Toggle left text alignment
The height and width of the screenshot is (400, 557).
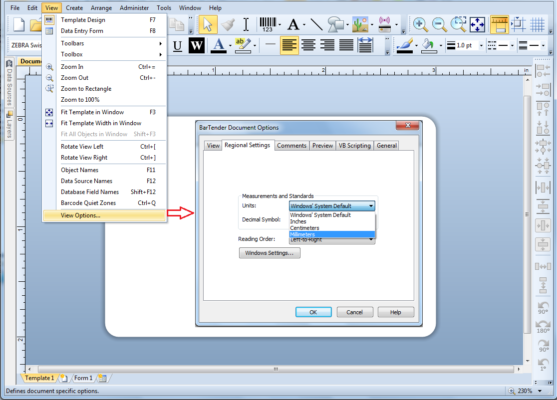pos(289,45)
